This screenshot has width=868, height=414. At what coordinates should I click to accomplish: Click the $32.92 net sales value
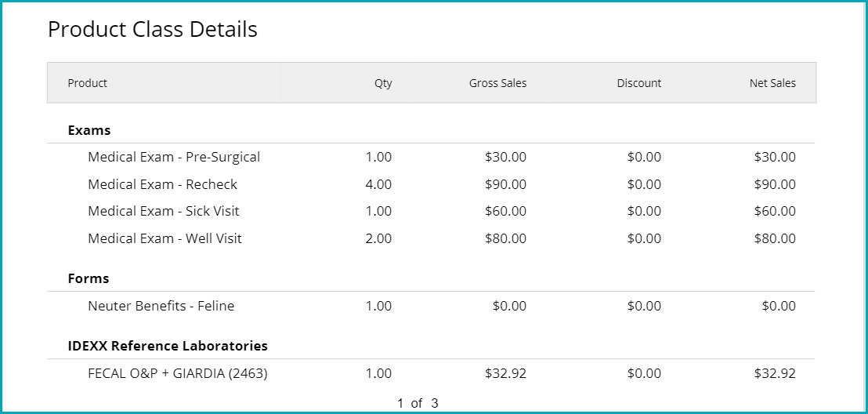[x=775, y=373]
